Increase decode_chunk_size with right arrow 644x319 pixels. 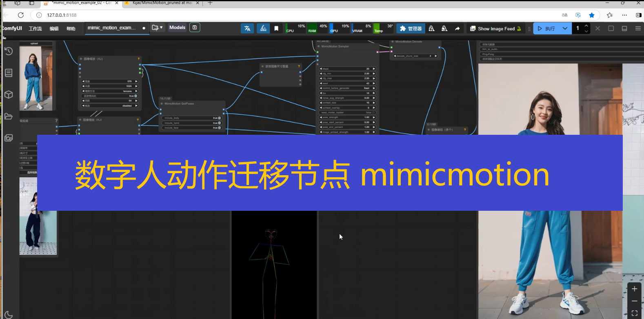click(x=436, y=56)
